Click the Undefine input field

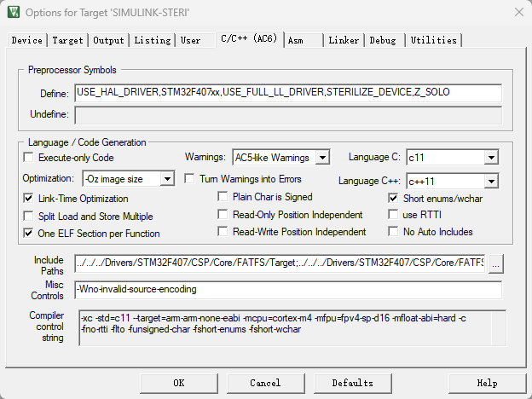(x=288, y=115)
